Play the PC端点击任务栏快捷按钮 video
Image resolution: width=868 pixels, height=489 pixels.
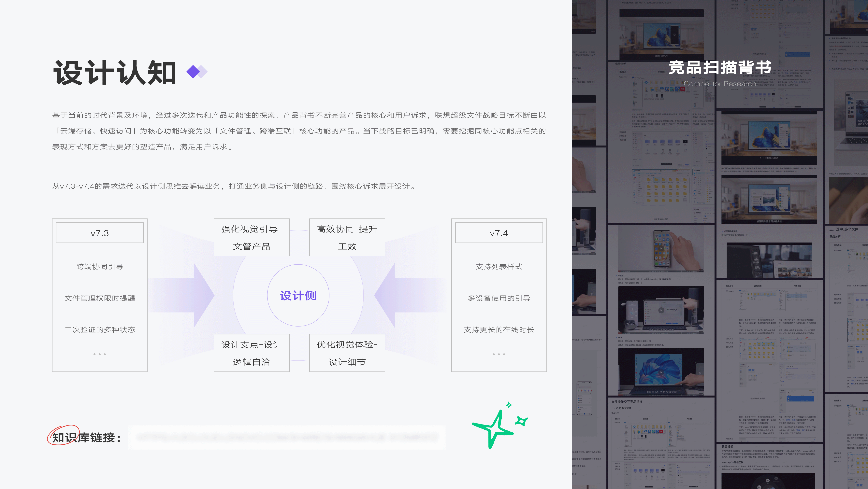point(661,372)
